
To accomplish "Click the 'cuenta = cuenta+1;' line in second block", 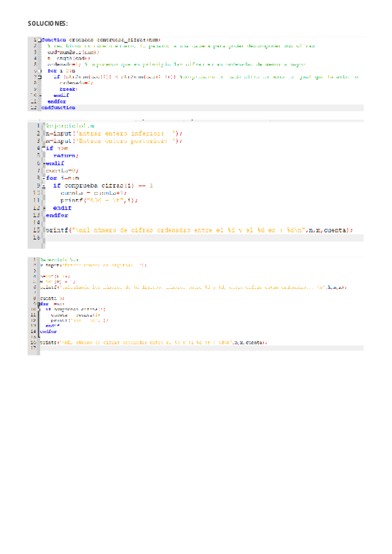I will pyautogui.click(x=84, y=193).
